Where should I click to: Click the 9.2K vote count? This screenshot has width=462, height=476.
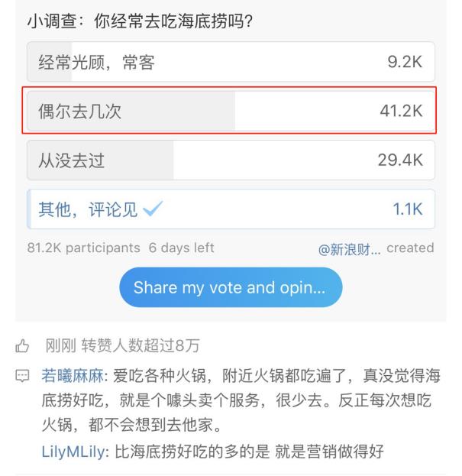tap(405, 63)
